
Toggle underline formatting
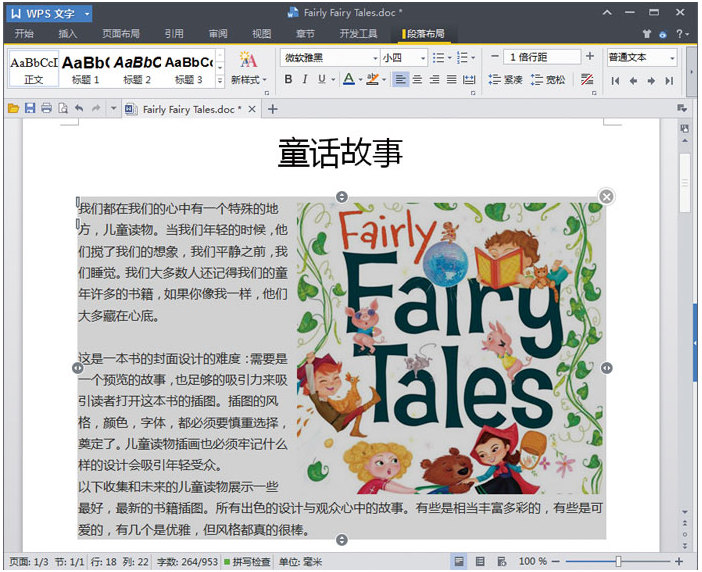pos(322,80)
